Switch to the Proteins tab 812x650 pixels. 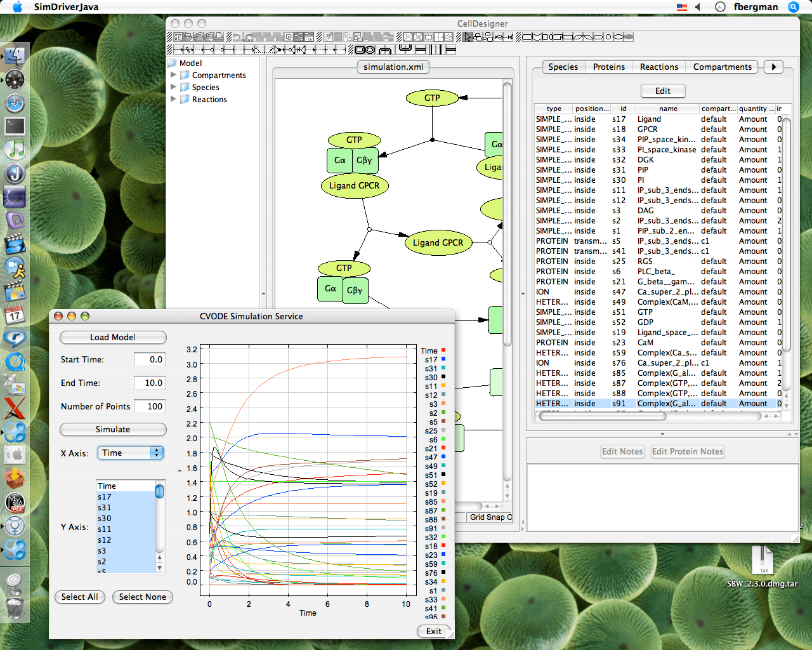pos(608,67)
